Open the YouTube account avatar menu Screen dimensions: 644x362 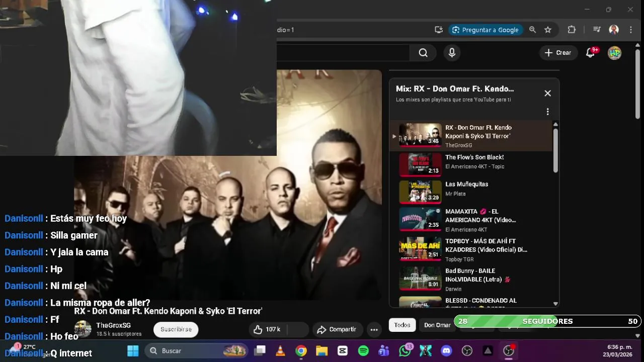click(x=614, y=53)
